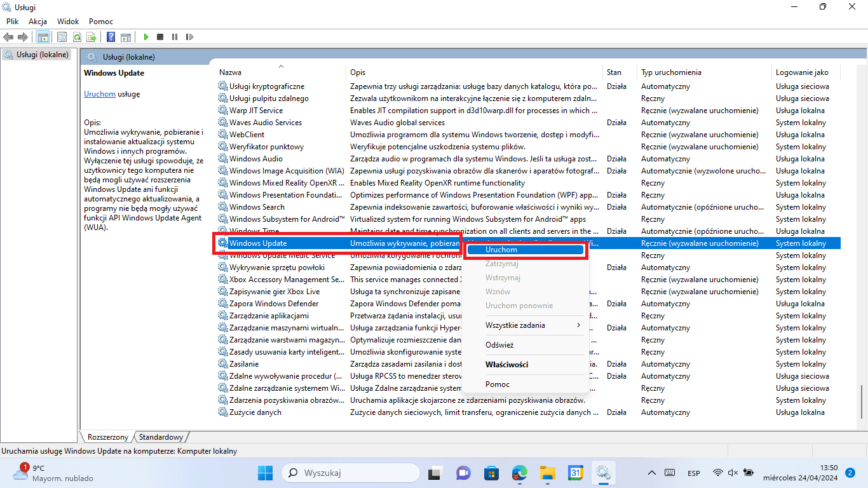The width and height of the screenshot is (868, 488).
Task: Toggle the show/hide console tree toolbar icon
Action: tap(43, 37)
